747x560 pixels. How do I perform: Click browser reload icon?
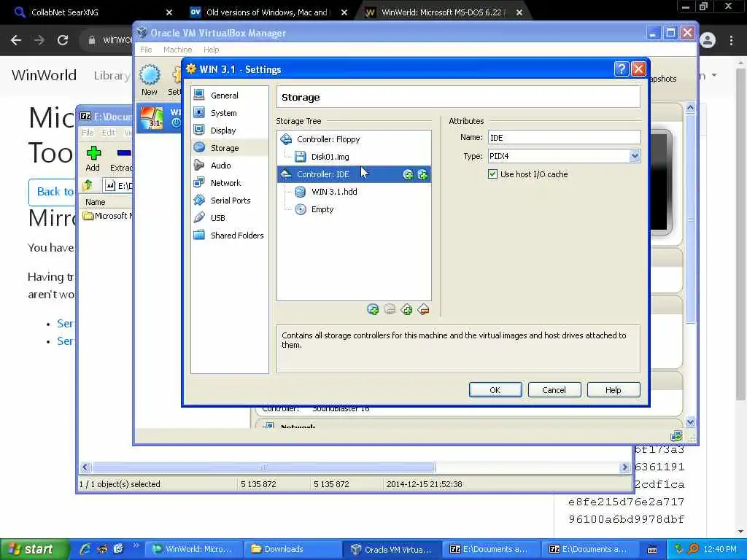[63, 40]
